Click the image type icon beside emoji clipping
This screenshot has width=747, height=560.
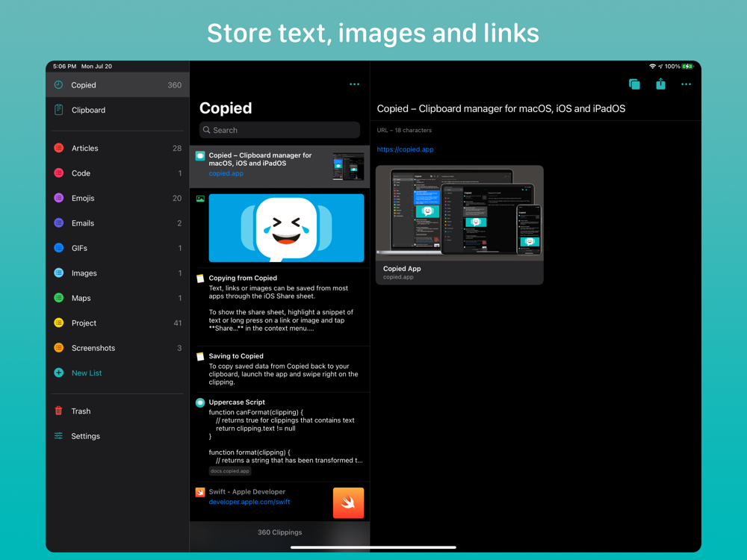(x=200, y=199)
